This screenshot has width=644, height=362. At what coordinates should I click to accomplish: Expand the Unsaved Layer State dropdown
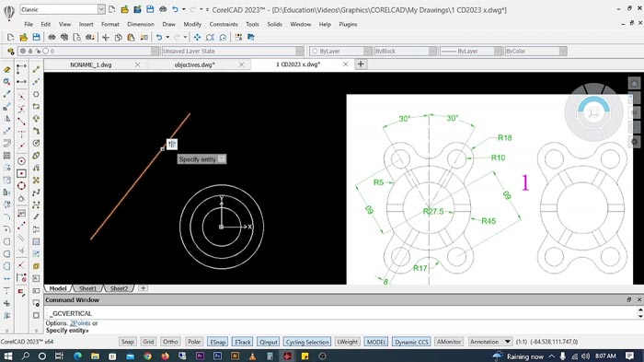point(299,51)
